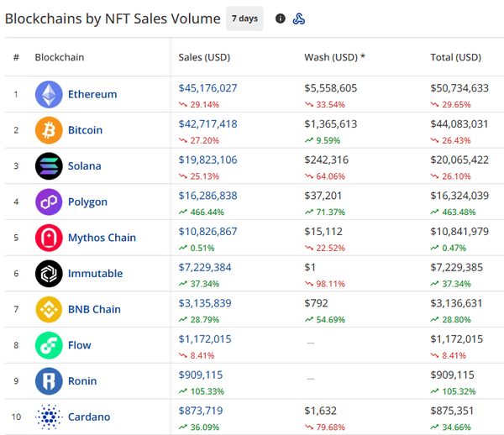Screen dimensions: 504x435
Task: Click the Mythos Chain logo icon
Action: point(49,238)
